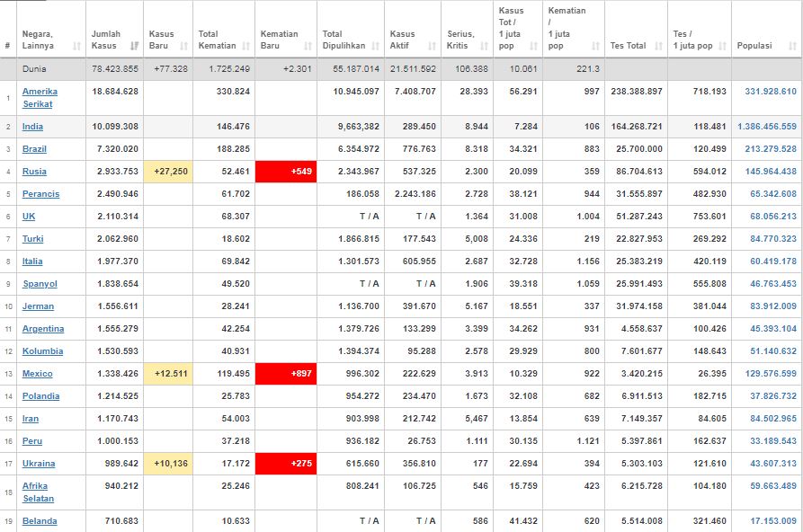The image size is (803, 532).
Task: Open the Polandia country link
Action: pos(41,396)
